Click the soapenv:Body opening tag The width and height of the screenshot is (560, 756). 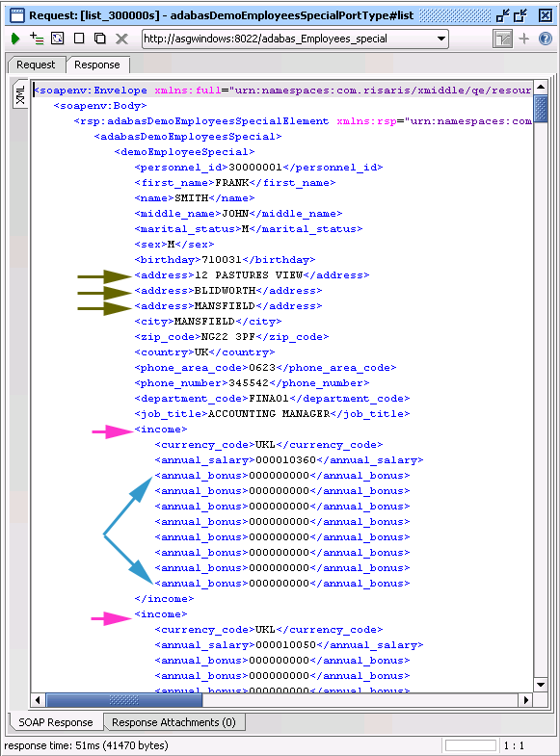[100, 106]
